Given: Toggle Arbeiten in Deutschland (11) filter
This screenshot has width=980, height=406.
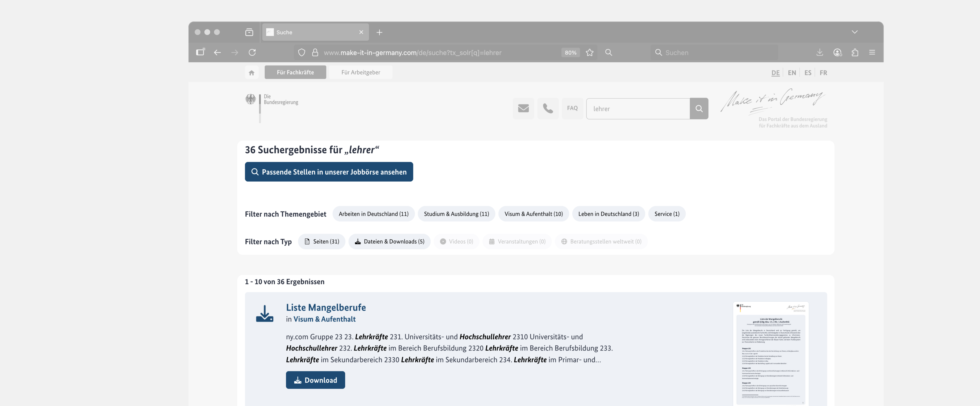Looking at the screenshot, I should 373,214.
